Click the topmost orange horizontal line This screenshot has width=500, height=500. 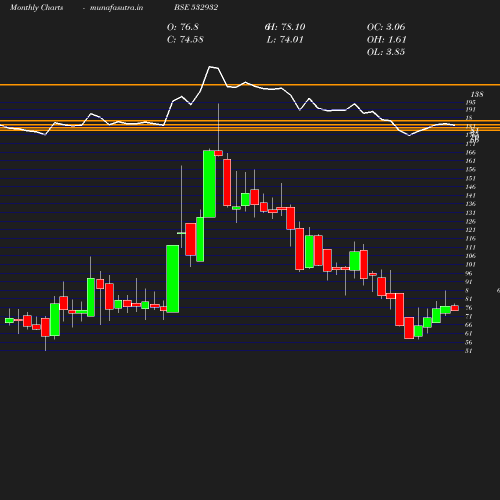pos(250,85)
